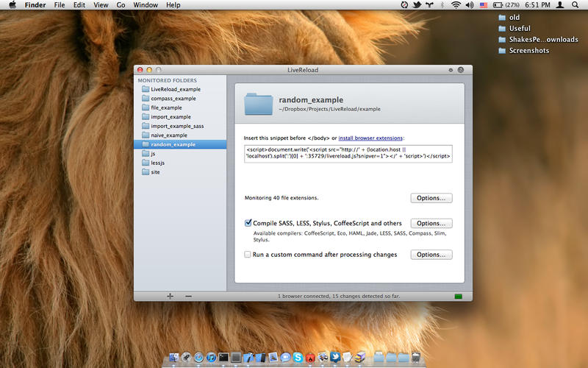Open Options for custom command

[x=431, y=255]
